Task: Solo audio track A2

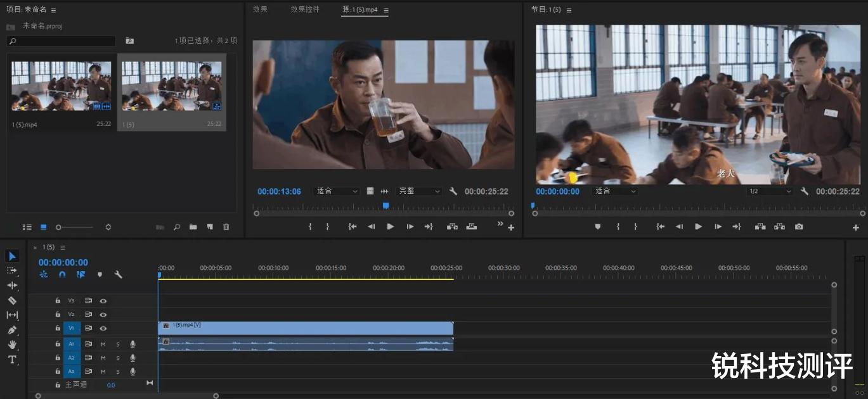Action: (x=117, y=358)
